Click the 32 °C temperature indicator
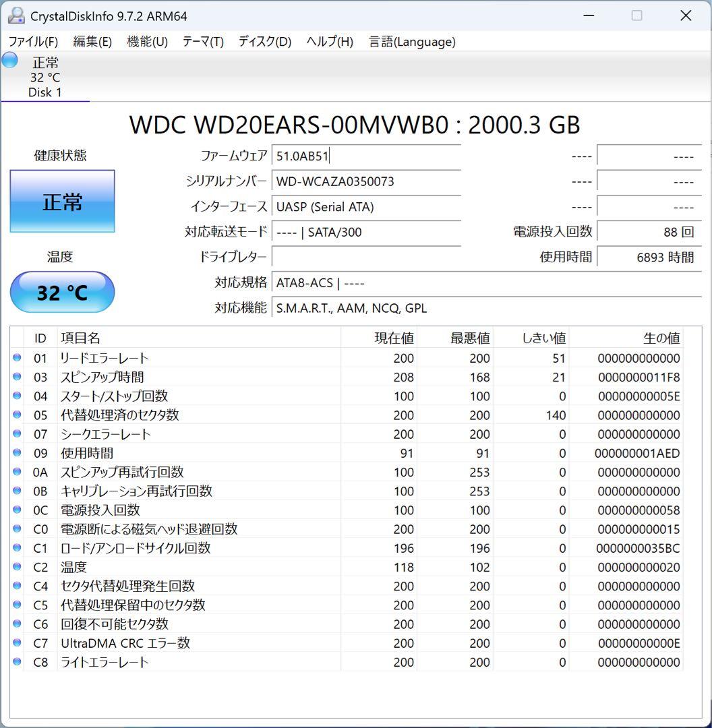The height and width of the screenshot is (728, 712). (62, 292)
